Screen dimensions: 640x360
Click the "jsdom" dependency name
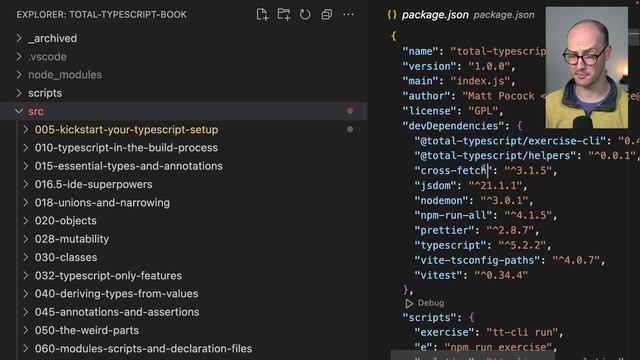point(435,186)
